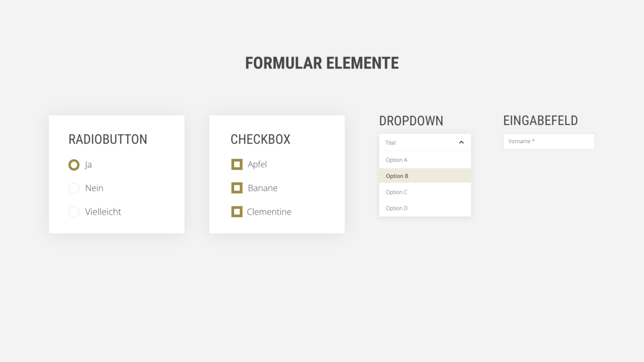Click the 'Clementine' text label

tap(269, 212)
